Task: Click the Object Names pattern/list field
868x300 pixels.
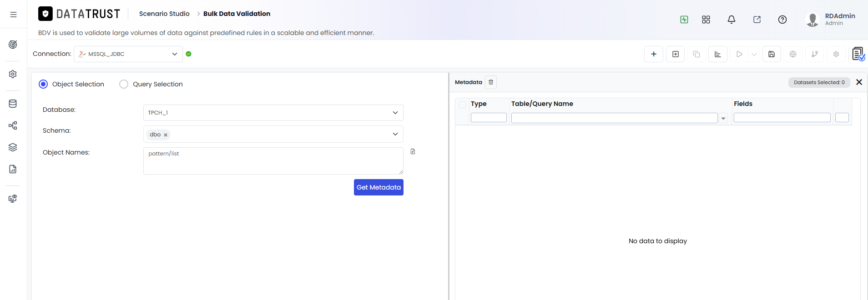Action: pyautogui.click(x=273, y=161)
